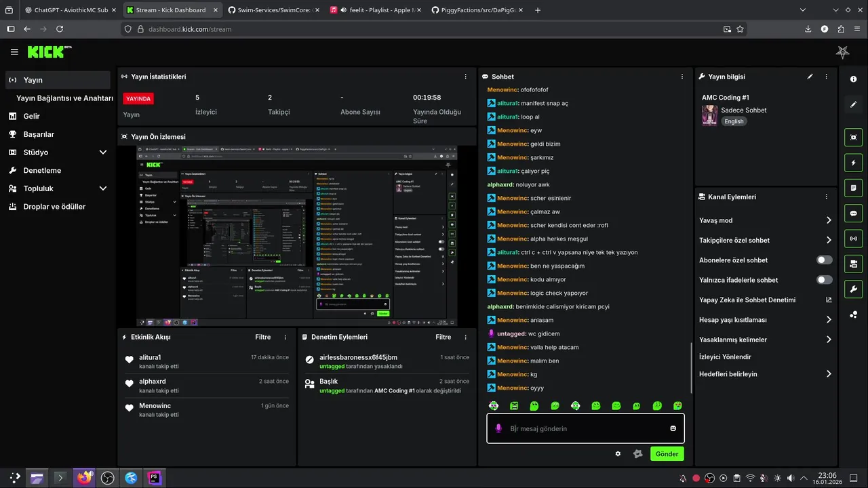Insert the first green emote in emote row
The image size is (868, 488).
494,405
